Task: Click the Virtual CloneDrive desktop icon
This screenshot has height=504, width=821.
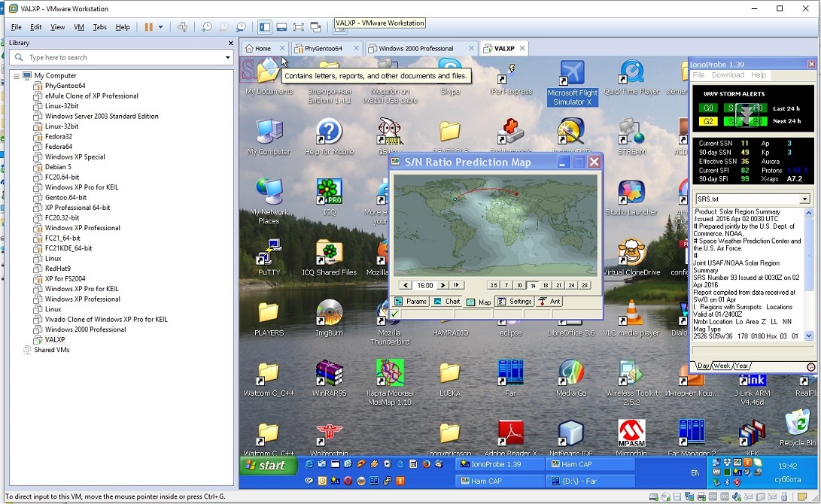Action: tap(632, 257)
